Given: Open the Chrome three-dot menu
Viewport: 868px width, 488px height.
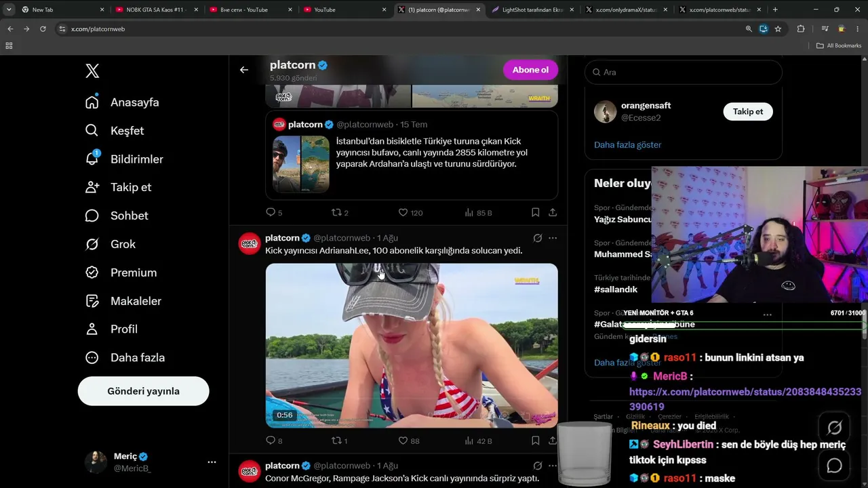Looking at the screenshot, I should coord(858,29).
